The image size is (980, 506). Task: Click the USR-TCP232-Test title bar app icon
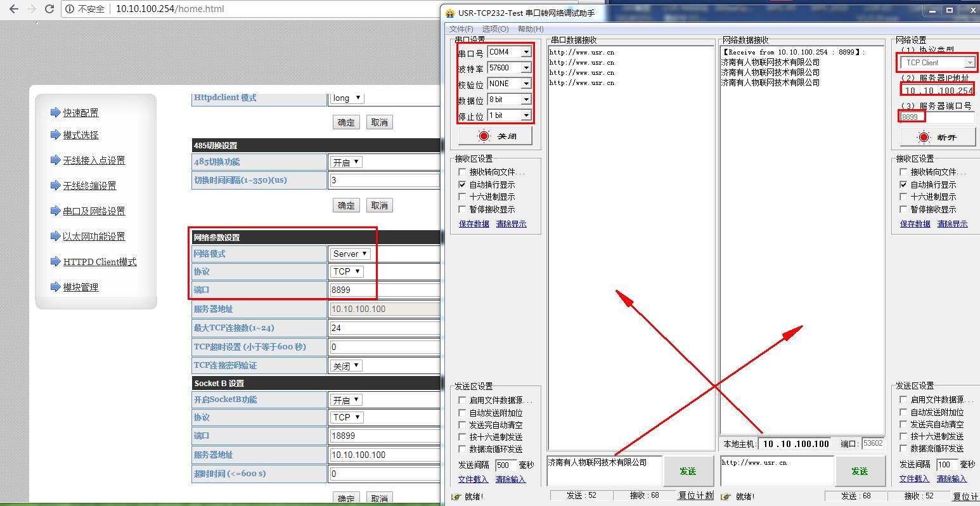450,12
